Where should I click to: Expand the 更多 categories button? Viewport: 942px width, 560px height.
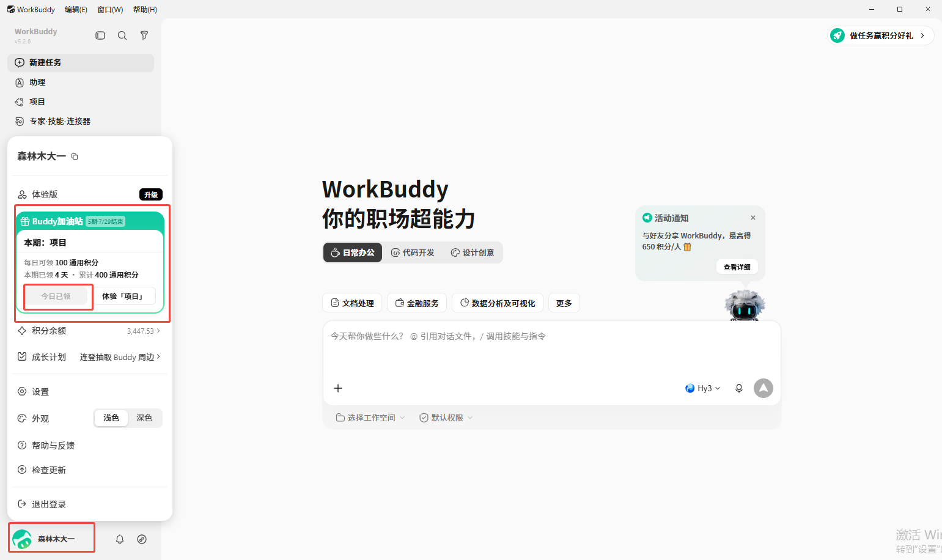click(564, 303)
